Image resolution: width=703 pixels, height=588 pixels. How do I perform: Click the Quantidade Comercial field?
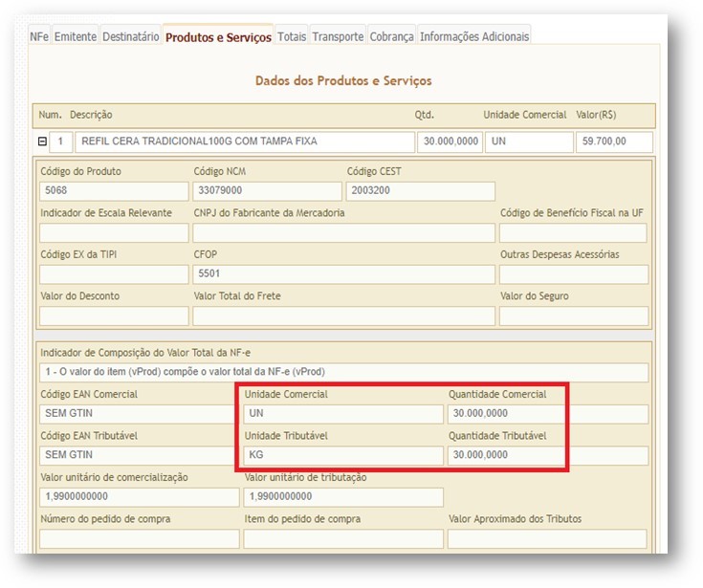[548, 414]
